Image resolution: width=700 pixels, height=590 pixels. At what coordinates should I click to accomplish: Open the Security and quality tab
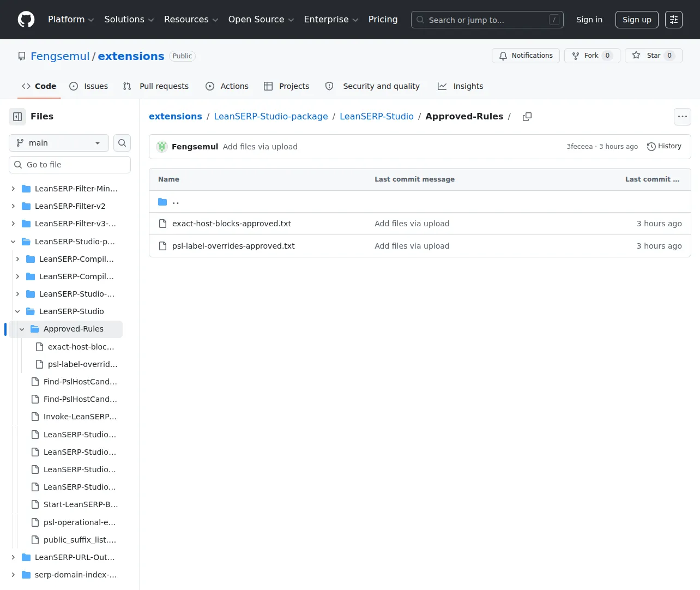pyautogui.click(x=373, y=86)
